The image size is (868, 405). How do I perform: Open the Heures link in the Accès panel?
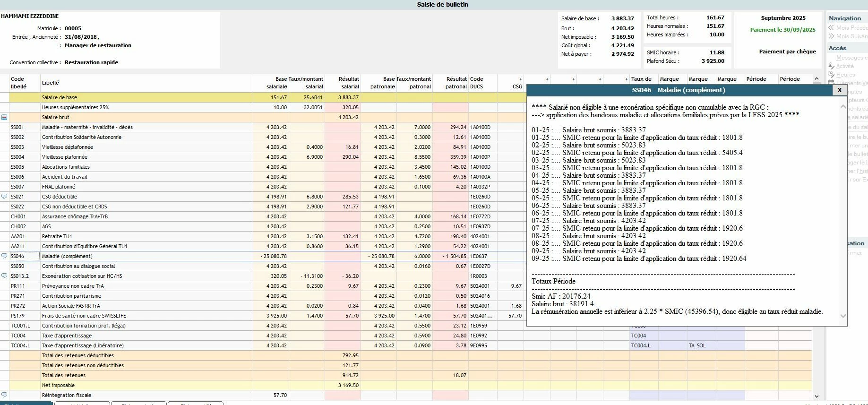click(845, 75)
